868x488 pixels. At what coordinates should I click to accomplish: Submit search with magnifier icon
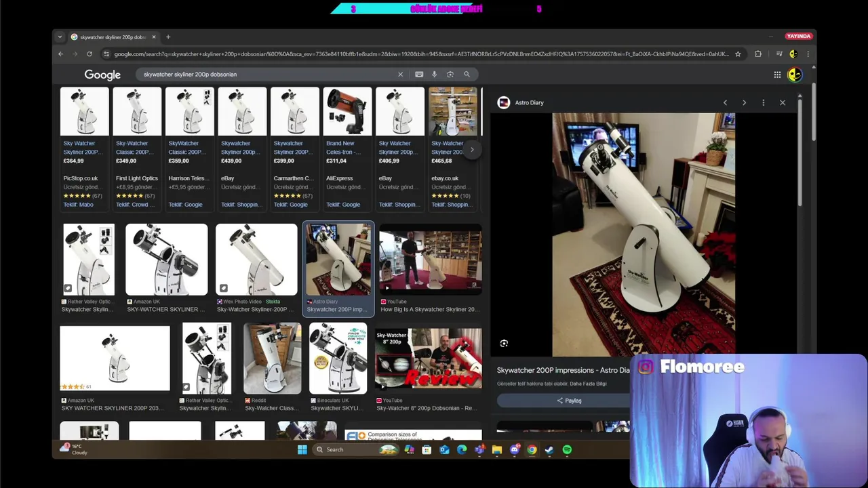click(467, 75)
